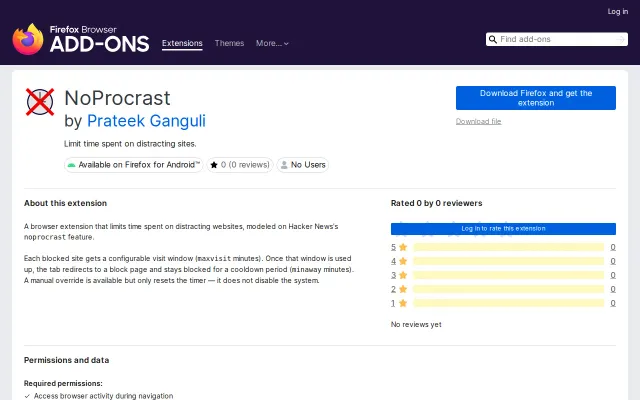Focus the Find add-ons search field
The width and height of the screenshot is (640, 400).
[x=556, y=39]
